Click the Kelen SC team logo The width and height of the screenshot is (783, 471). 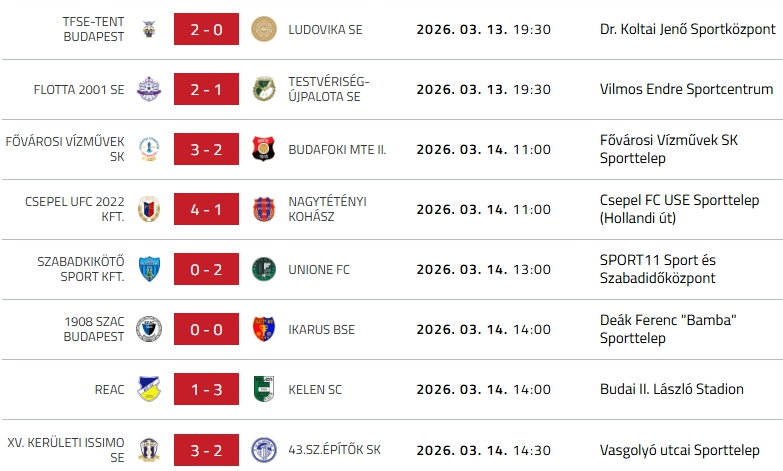pos(264,389)
